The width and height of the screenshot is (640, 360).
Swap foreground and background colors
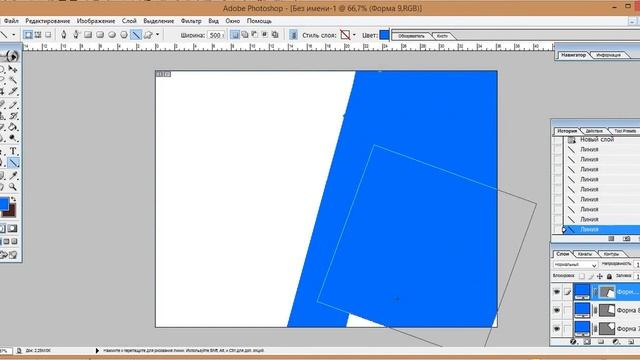point(13,199)
